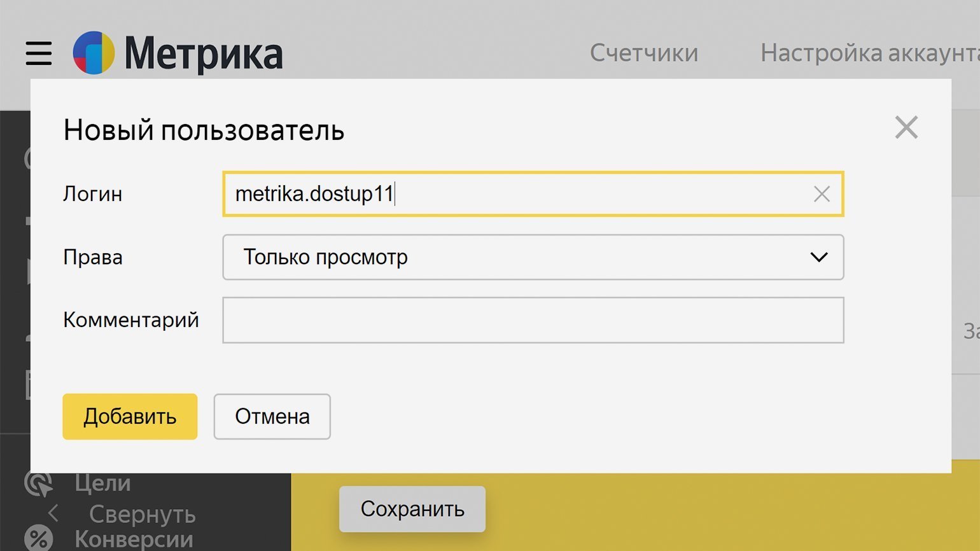The image size is (980, 551).
Task: Click the Цели target icon in sidebar
Action: pos(38,484)
